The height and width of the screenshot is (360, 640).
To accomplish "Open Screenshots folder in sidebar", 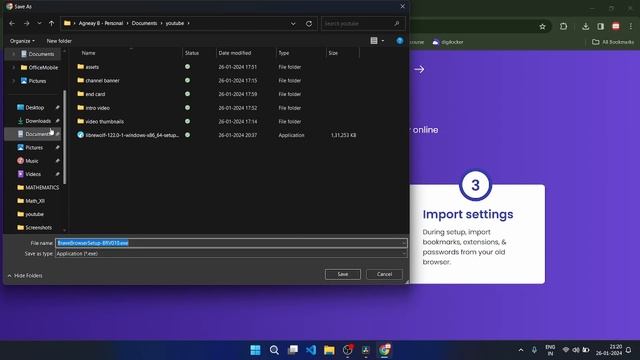I will [38, 228].
